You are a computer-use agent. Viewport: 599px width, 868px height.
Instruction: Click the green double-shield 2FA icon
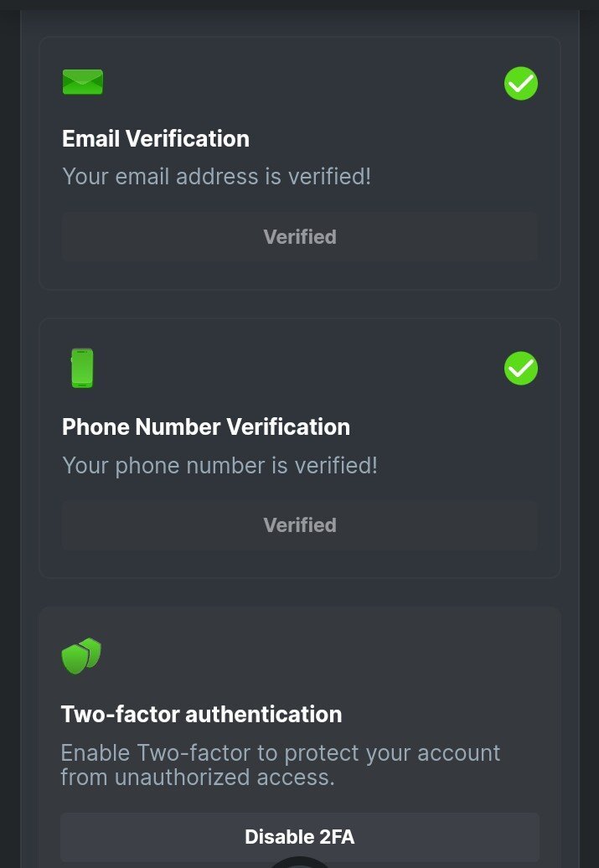[x=81, y=656]
